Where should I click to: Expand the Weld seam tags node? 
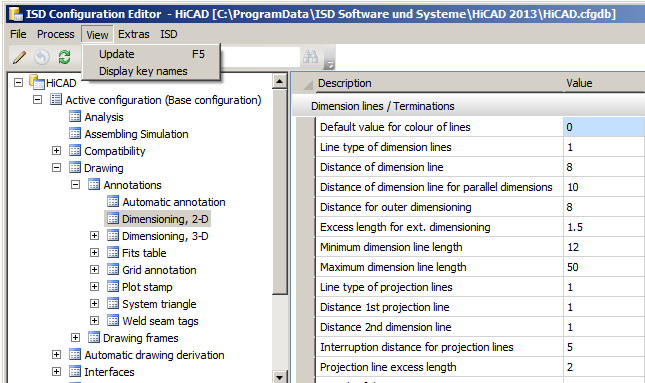[94, 320]
